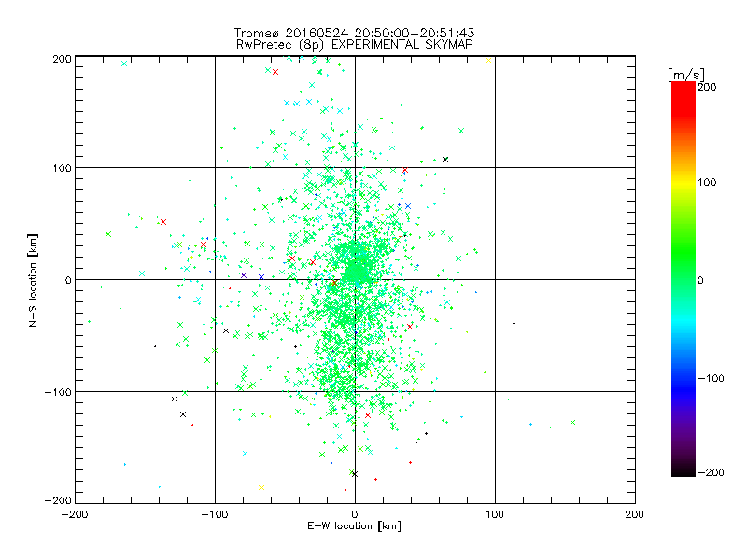
Task: Click the plot title 'Tromsø 20160524 20:50:00-20:51:43'
Action: (355, 33)
